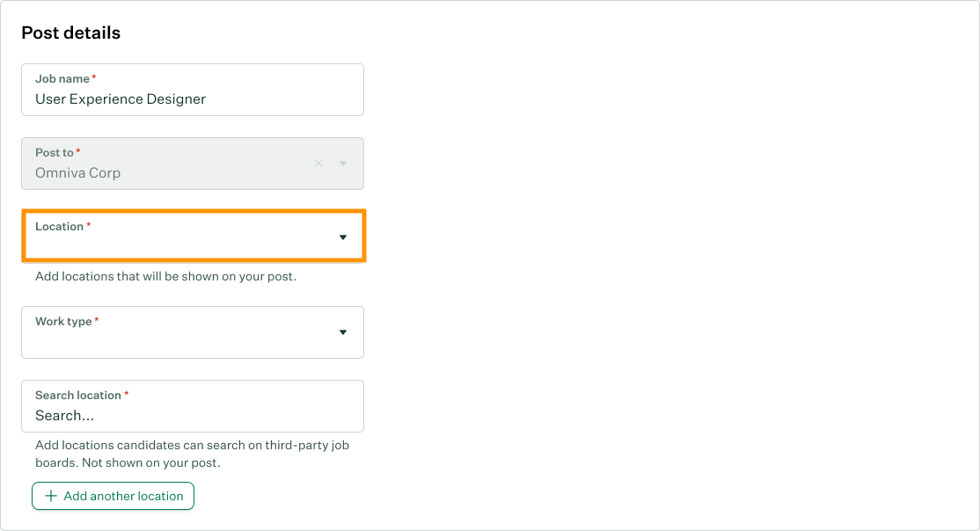Click inside the empty Work type field

tap(176, 339)
